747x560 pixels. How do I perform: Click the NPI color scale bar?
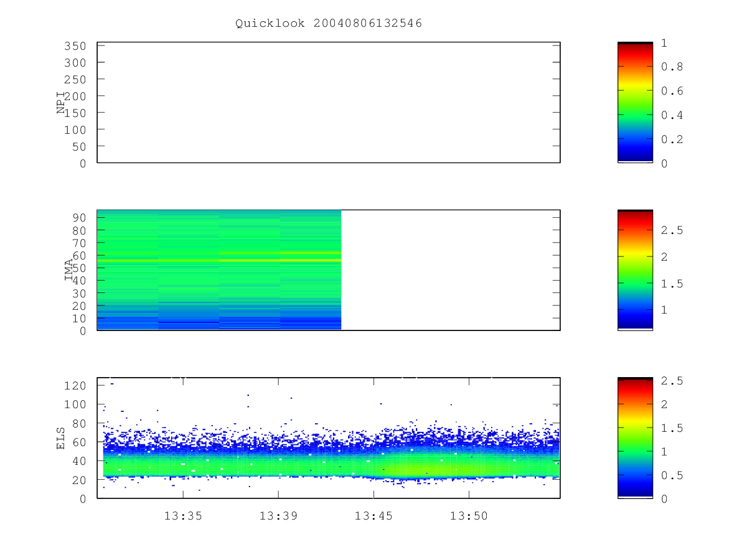pyautogui.click(x=635, y=102)
